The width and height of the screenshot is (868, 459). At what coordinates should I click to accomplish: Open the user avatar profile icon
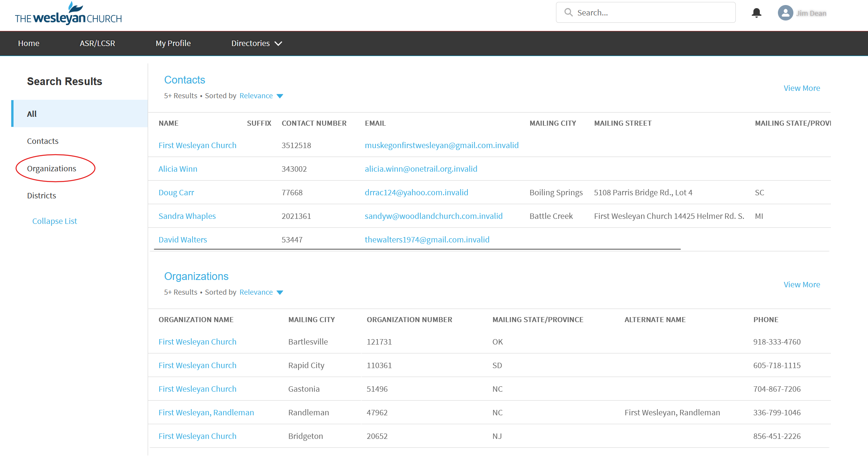click(785, 13)
